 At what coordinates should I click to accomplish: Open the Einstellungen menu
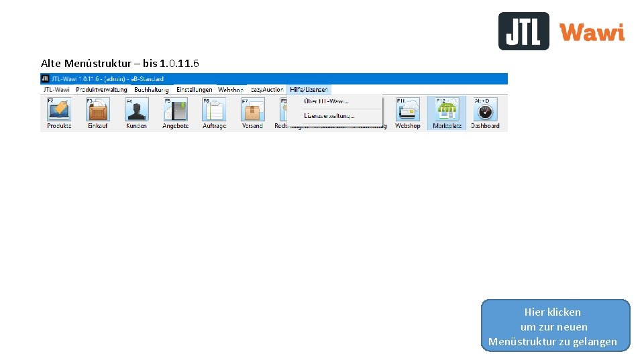pyautogui.click(x=195, y=89)
